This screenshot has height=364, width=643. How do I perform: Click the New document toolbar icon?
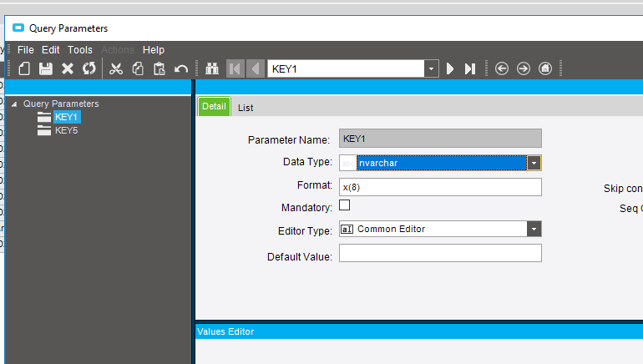pos(24,68)
